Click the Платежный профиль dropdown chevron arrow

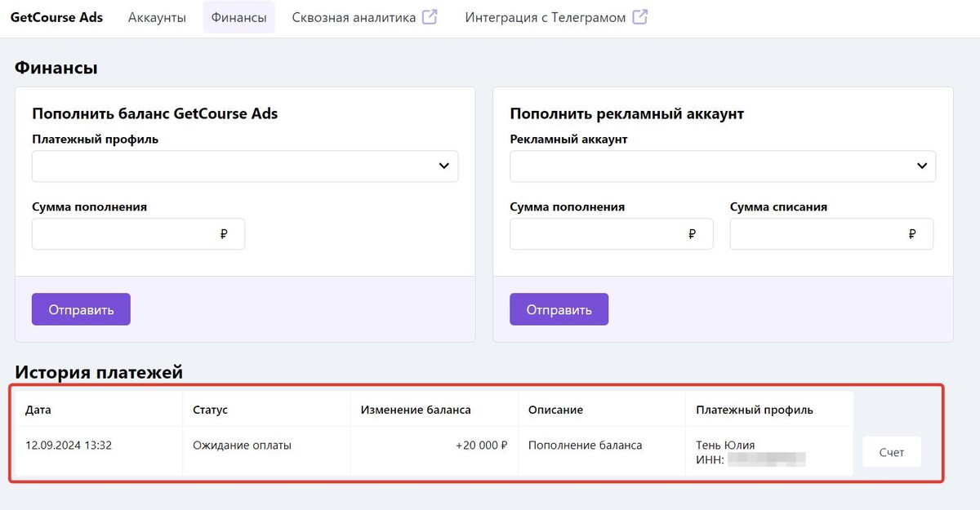click(x=443, y=166)
